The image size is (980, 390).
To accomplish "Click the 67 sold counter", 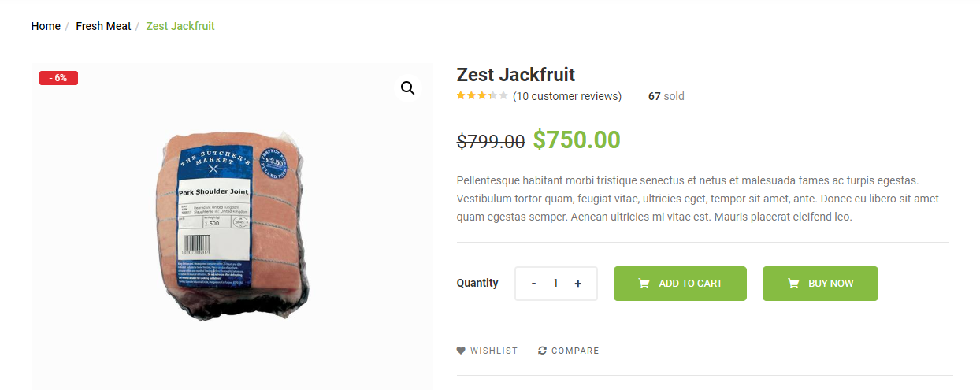I will [x=666, y=96].
